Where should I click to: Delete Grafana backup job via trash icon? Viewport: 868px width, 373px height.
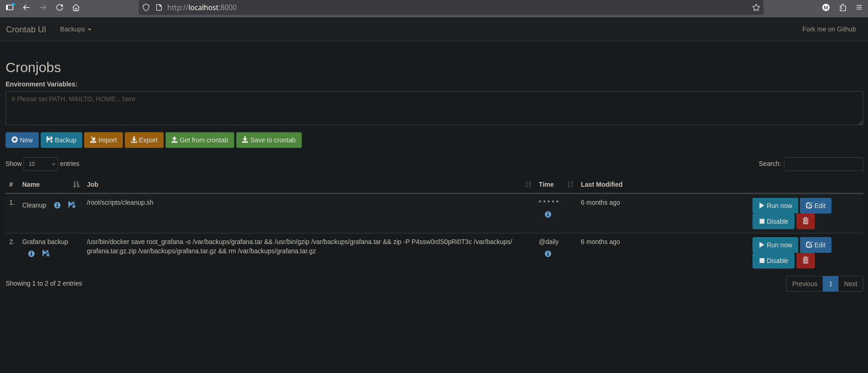point(805,261)
